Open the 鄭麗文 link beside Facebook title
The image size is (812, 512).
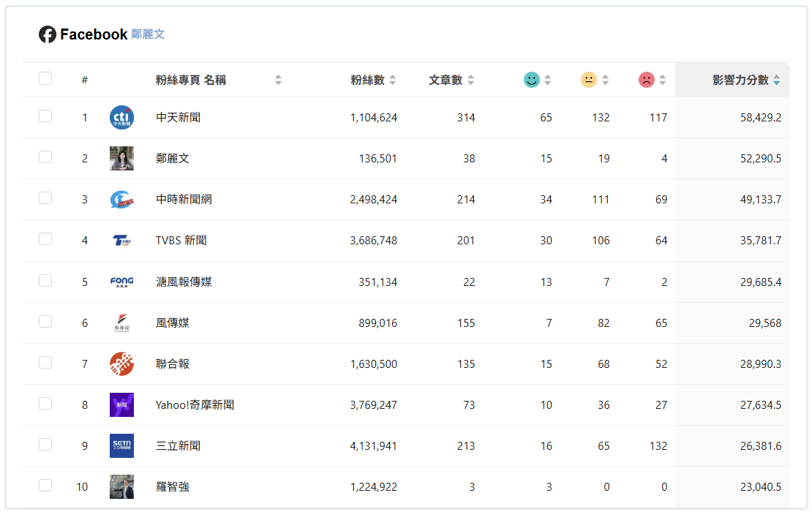[148, 34]
